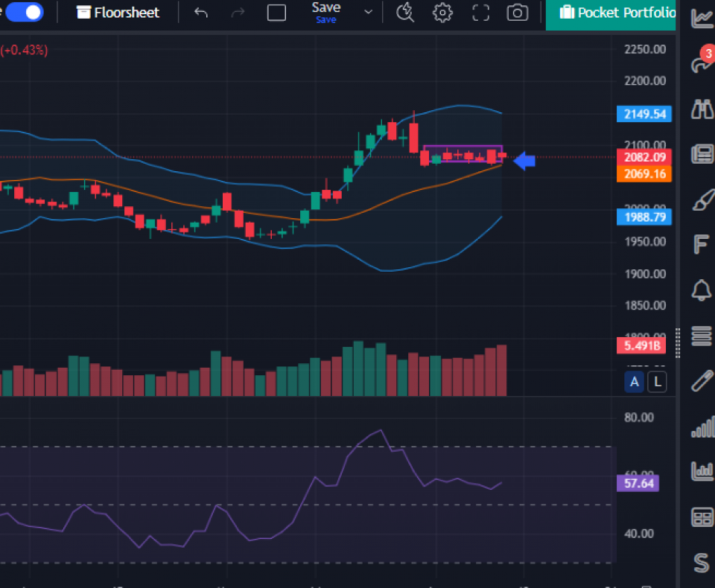Open the Floorsheet view
Screen dimensions: 715x588
pos(118,13)
